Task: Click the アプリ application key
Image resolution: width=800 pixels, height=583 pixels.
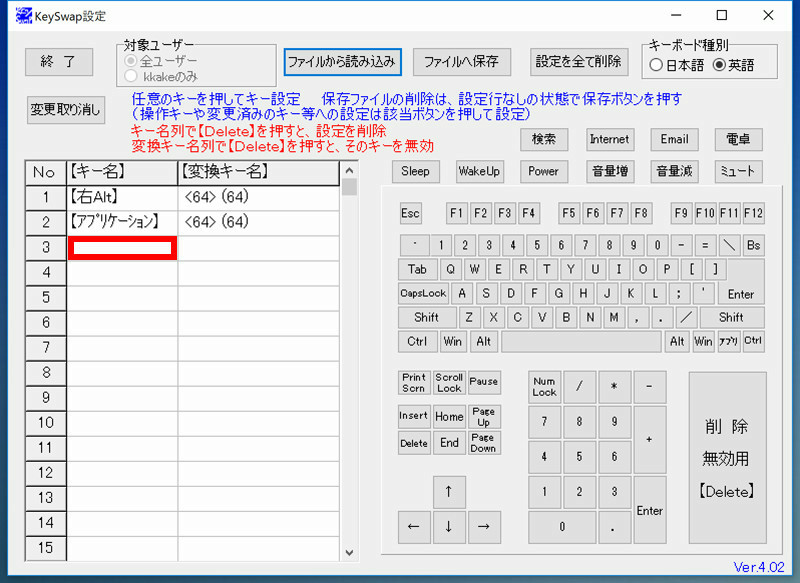Action: (x=729, y=342)
